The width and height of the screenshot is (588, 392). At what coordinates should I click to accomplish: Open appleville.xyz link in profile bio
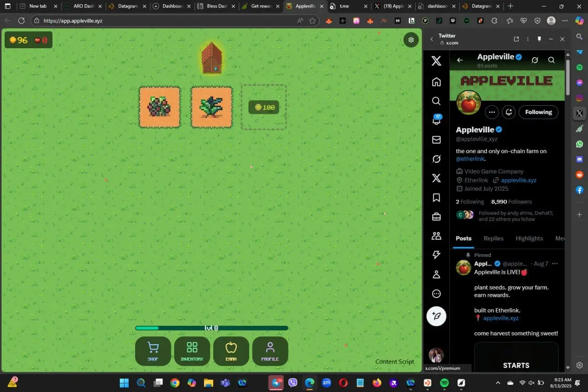coord(519,180)
